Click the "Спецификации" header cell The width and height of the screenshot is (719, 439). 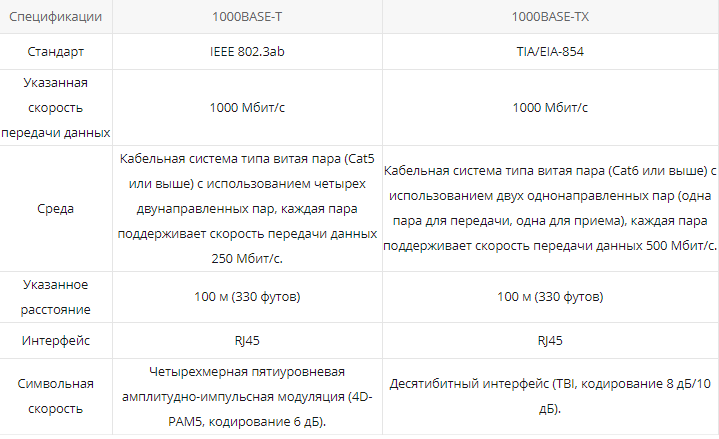click(55, 17)
